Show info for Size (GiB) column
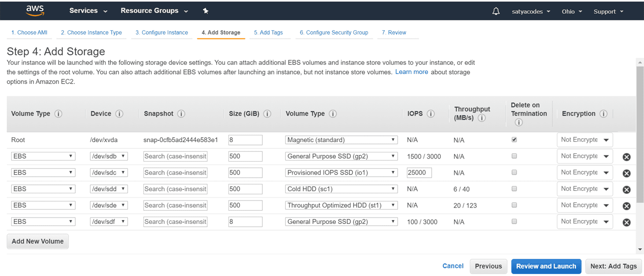The width and height of the screenshot is (644, 276). (267, 113)
